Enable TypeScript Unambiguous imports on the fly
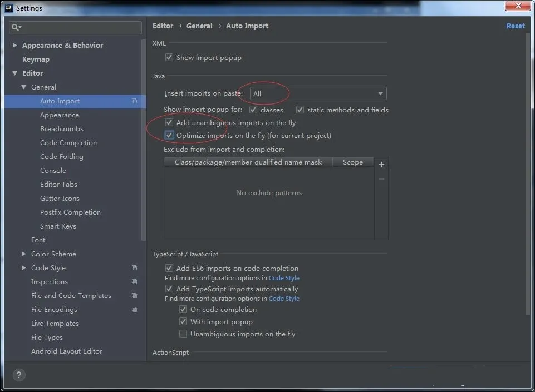The height and width of the screenshot is (392, 535). pyautogui.click(x=183, y=334)
